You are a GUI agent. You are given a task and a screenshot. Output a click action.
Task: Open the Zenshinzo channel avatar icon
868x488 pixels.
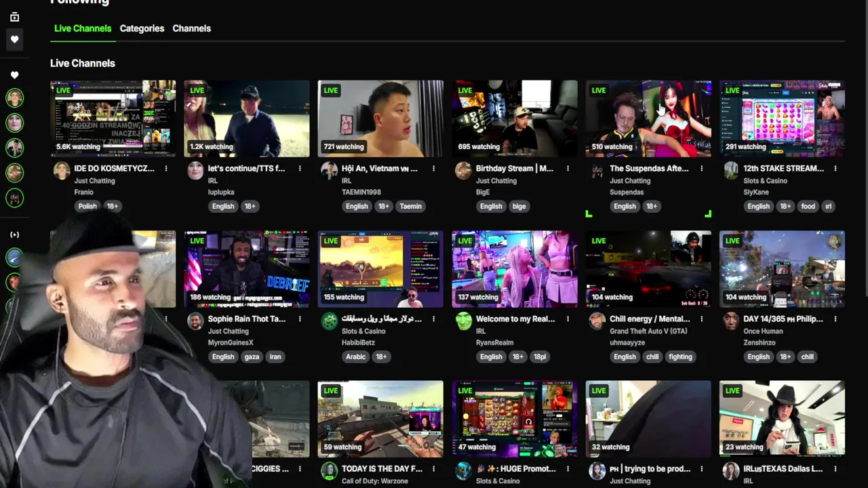731,321
